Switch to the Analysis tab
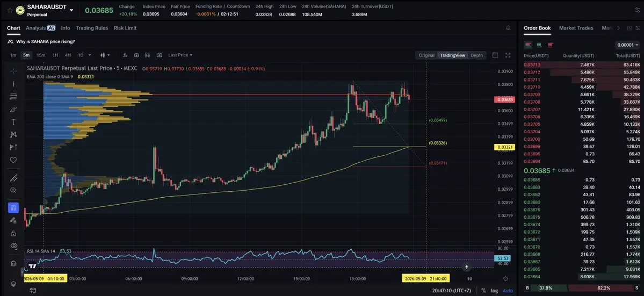Viewport: 644px width, 296px height. [x=40, y=28]
